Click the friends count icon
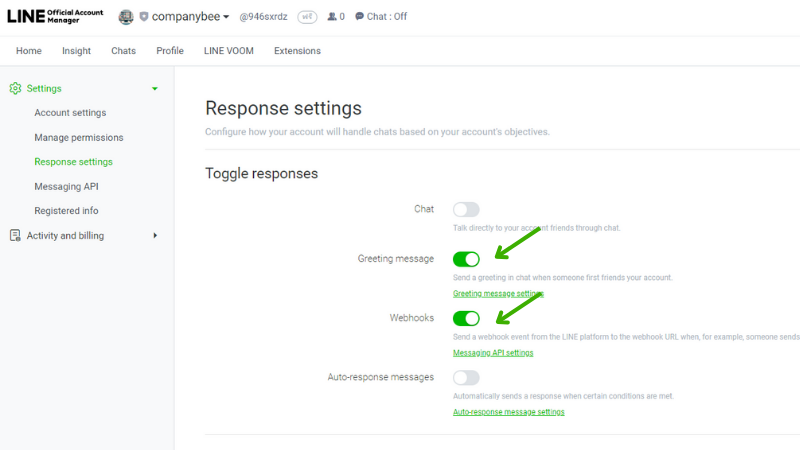 tap(332, 17)
